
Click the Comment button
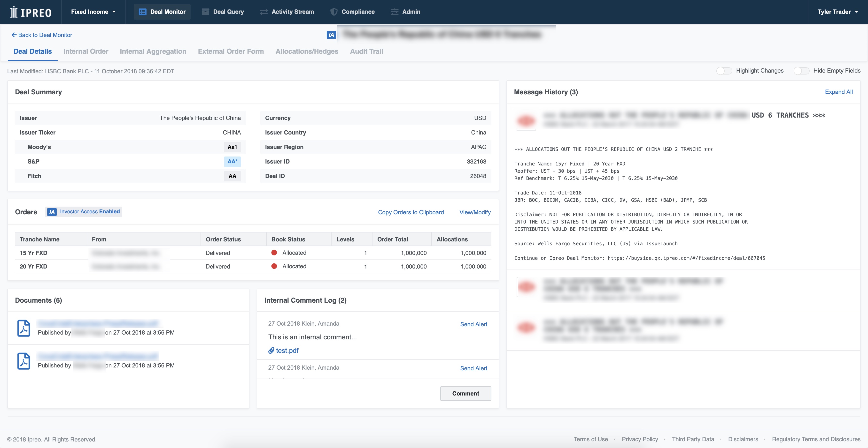pyautogui.click(x=465, y=394)
